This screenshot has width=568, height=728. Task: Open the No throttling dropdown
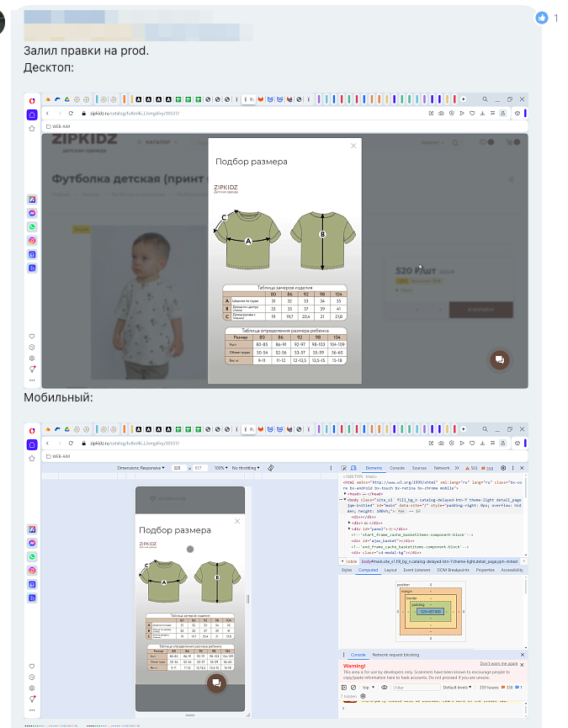coord(246,468)
